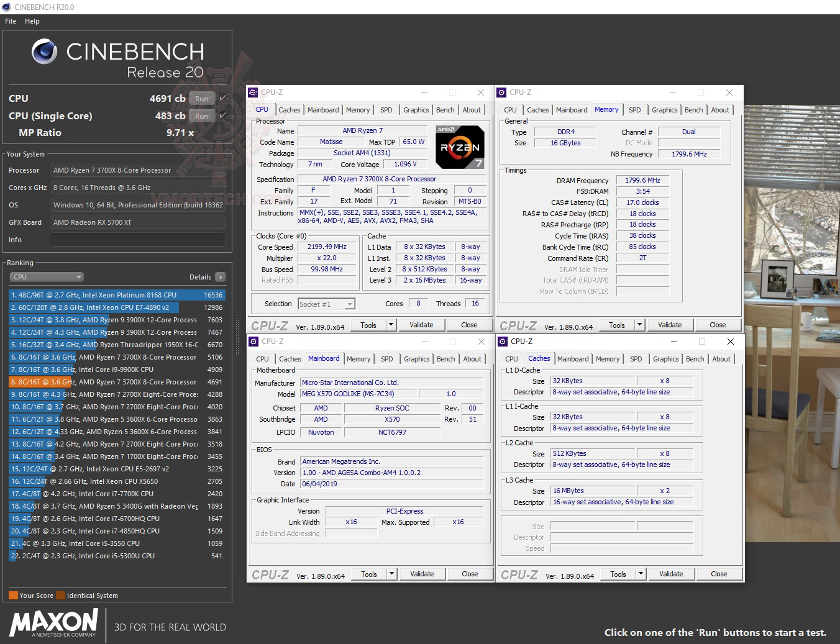Image resolution: width=840 pixels, height=644 pixels.
Task: Select the Intel Core i9-9900K ranking row
Action: tap(117, 370)
